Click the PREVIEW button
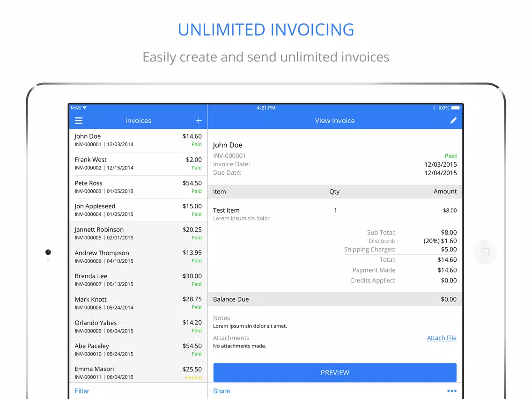 pyautogui.click(x=335, y=372)
